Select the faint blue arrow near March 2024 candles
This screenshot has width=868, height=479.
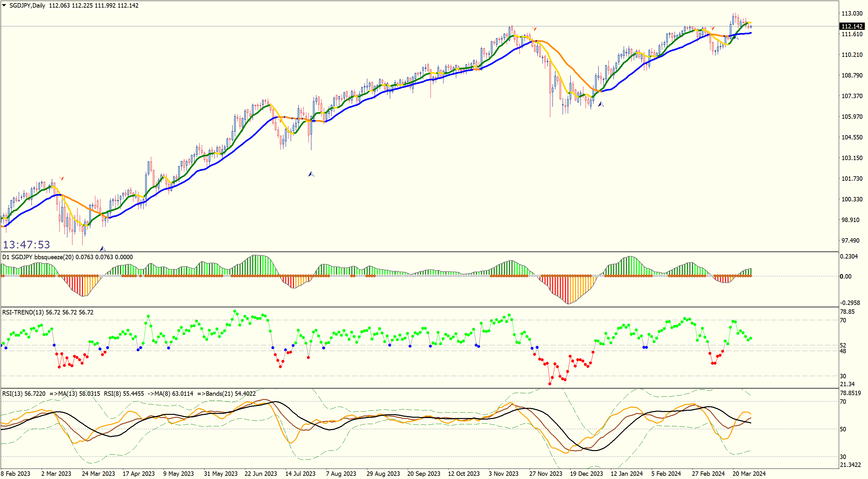pyautogui.click(x=736, y=37)
